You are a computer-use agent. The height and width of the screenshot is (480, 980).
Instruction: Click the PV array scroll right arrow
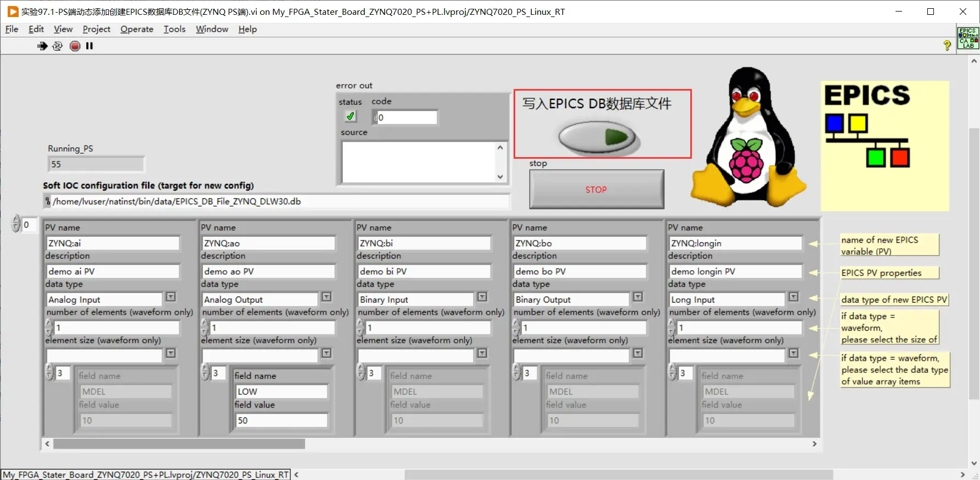click(x=814, y=444)
